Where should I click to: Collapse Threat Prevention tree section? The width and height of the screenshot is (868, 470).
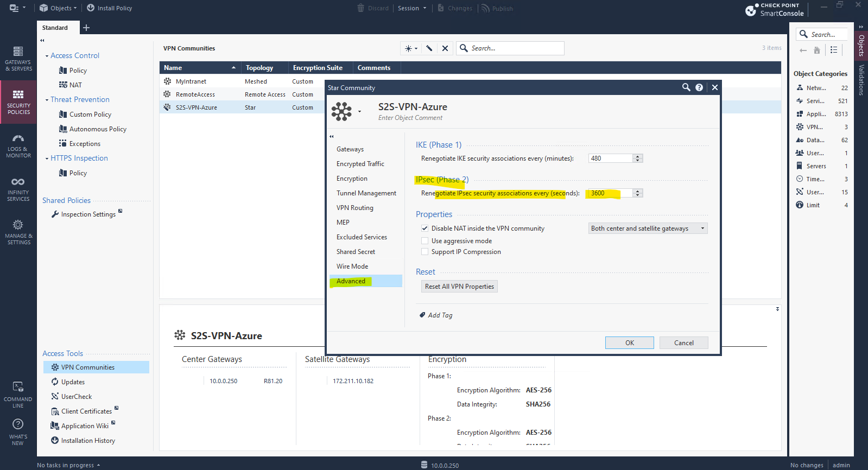click(x=47, y=100)
